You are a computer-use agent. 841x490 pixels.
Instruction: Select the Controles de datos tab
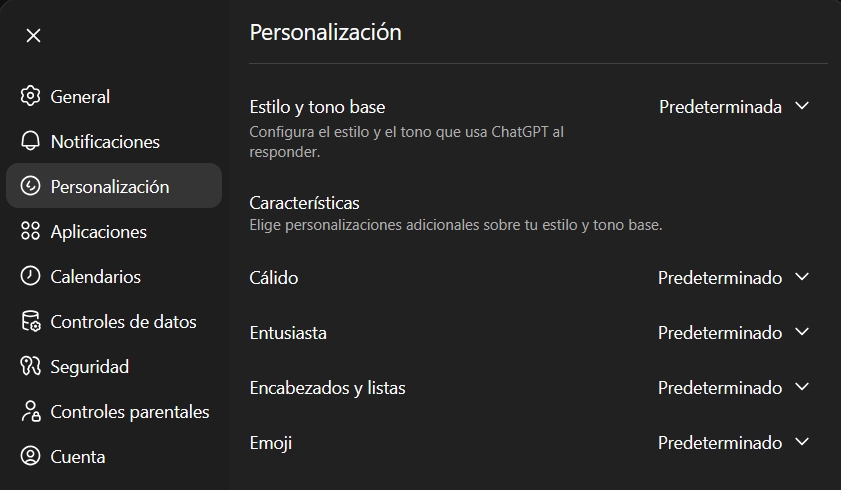pyautogui.click(x=123, y=322)
